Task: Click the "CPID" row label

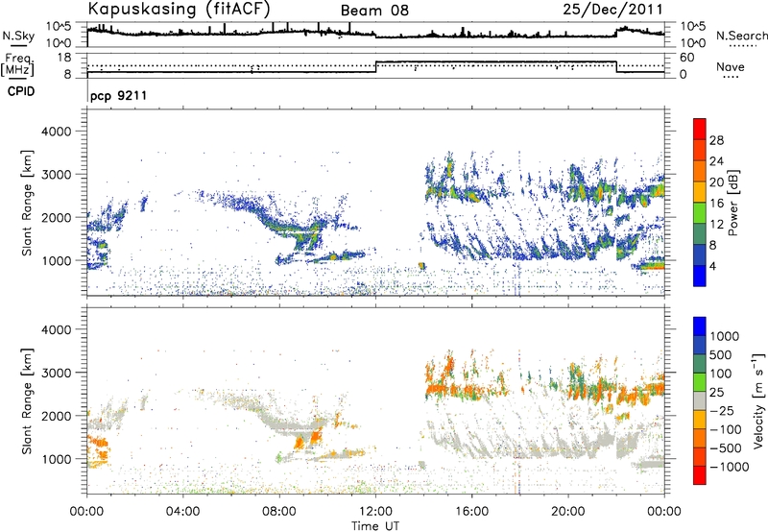Action: pos(21,91)
